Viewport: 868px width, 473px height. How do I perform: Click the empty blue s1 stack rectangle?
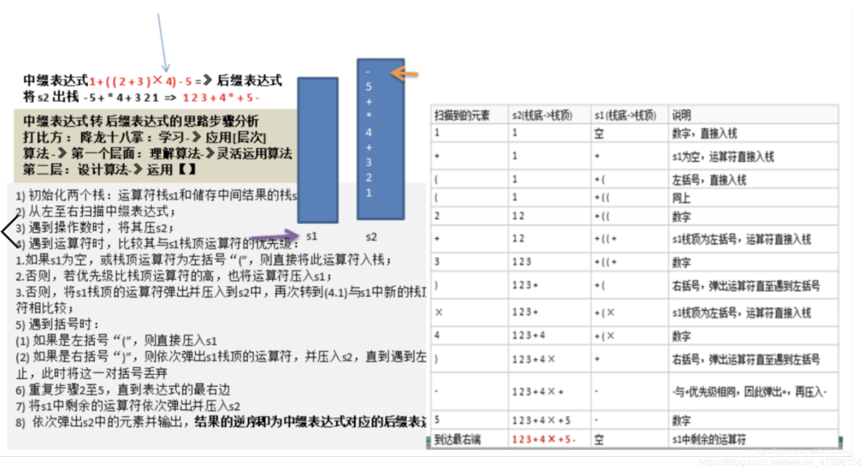[318, 150]
